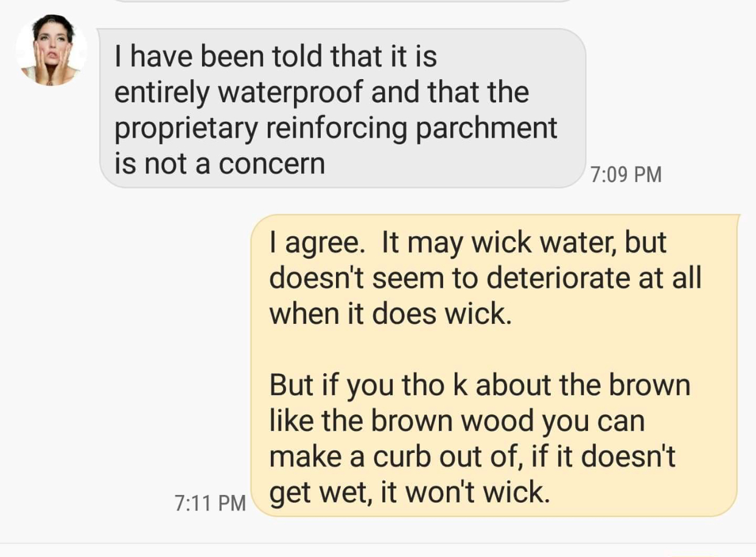
Task: Select the gray 'entirely waterproof' message bubble
Action: coord(342,108)
